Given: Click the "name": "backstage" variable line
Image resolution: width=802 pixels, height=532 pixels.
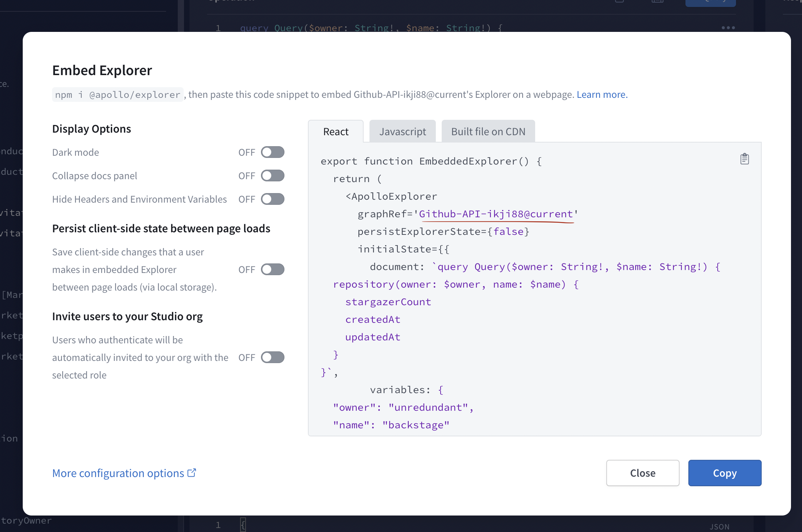Looking at the screenshot, I should (391, 425).
